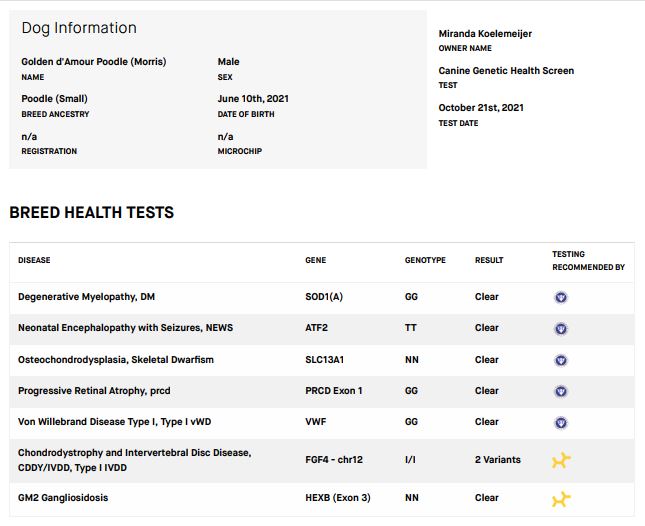Click the owner name Miranda Koelemeijer
Viewport: 645px width, 526px height.
point(485,34)
